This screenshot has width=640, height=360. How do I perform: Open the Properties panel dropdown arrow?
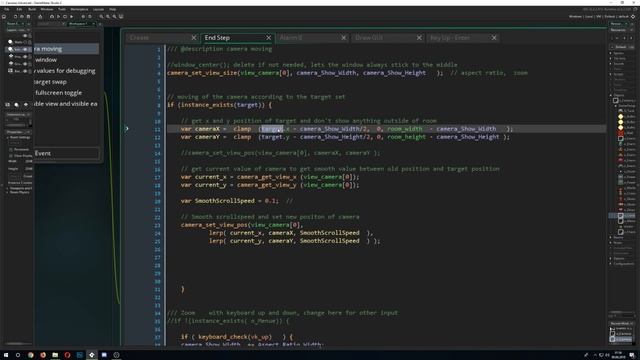click(29, 132)
